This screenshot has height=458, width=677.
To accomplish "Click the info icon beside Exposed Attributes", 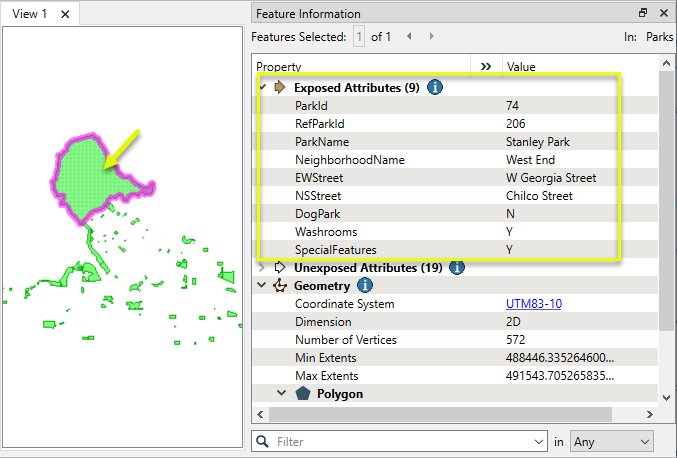I will tap(436, 88).
